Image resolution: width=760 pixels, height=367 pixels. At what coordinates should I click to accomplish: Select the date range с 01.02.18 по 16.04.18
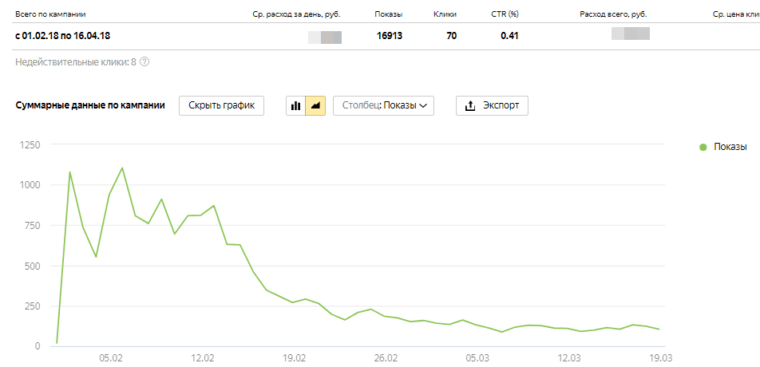(64, 36)
